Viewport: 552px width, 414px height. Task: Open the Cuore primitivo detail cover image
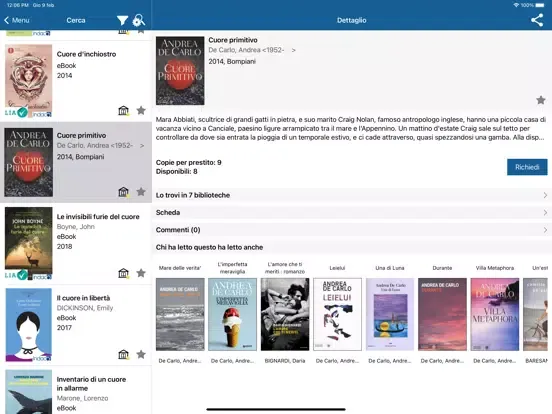180,71
